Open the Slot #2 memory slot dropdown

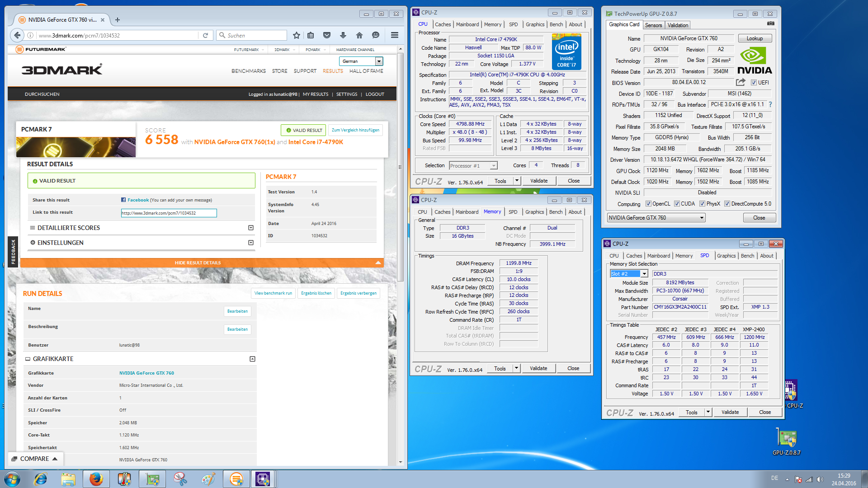click(629, 274)
